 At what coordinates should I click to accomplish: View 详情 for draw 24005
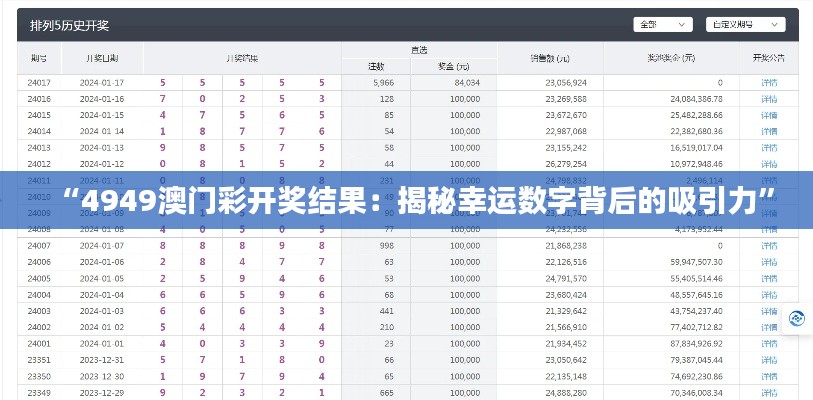coord(768,278)
